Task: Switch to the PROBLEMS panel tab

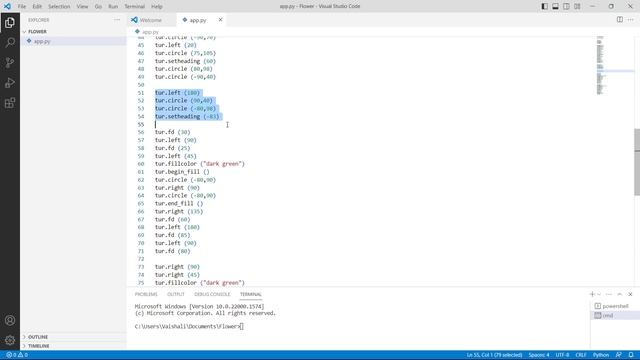Action: pos(146,294)
